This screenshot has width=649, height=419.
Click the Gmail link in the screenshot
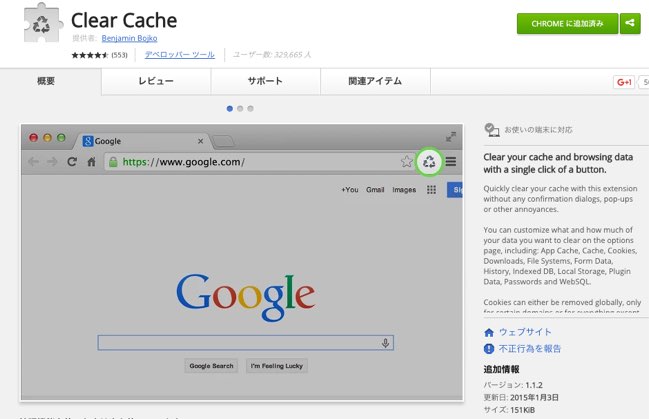[x=375, y=190]
